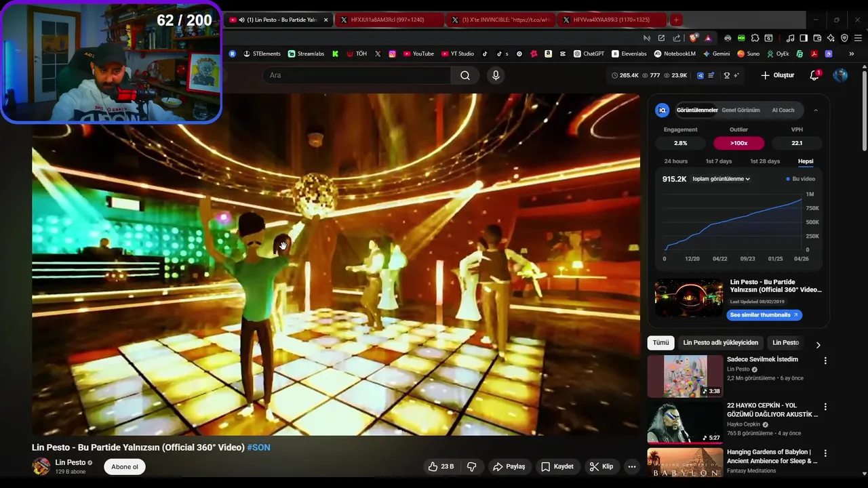The height and width of the screenshot is (488, 868).
Task: Select the Görüntülenmeler tab
Action: coord(696,110)
